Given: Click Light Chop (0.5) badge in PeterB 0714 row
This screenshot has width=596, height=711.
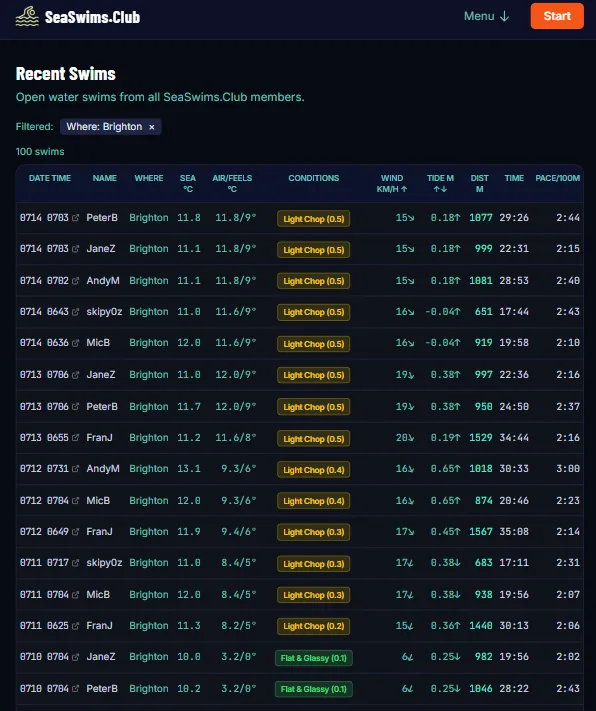Looking at the screenshot, I should click(x=313, y=219).
